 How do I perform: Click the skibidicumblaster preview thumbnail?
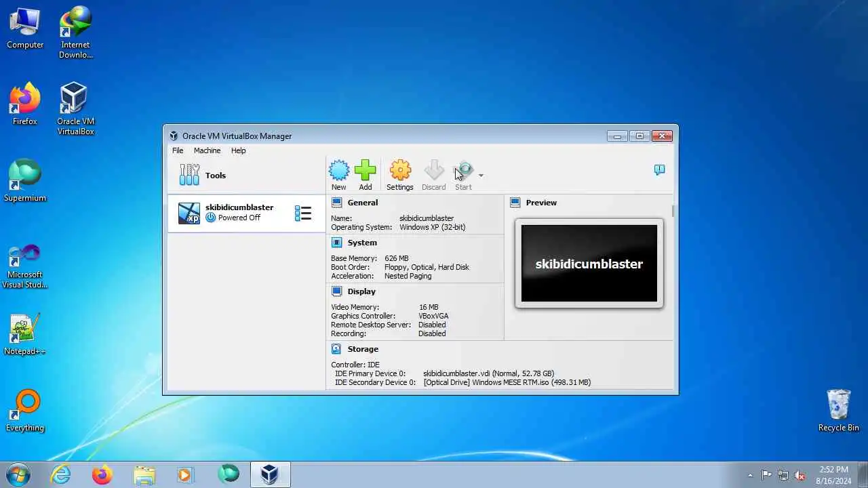click(x=589, y=264)
